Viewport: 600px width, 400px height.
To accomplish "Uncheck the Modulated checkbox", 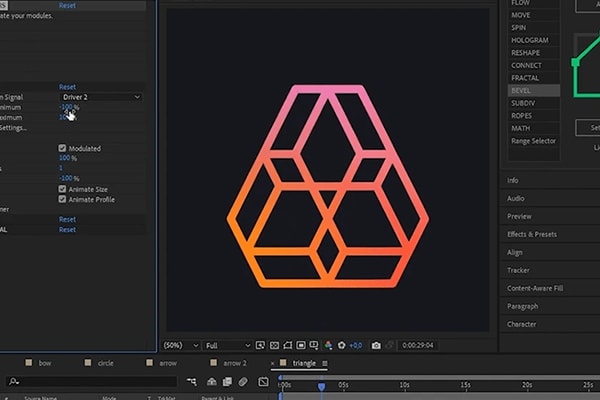I will (63, 148).
